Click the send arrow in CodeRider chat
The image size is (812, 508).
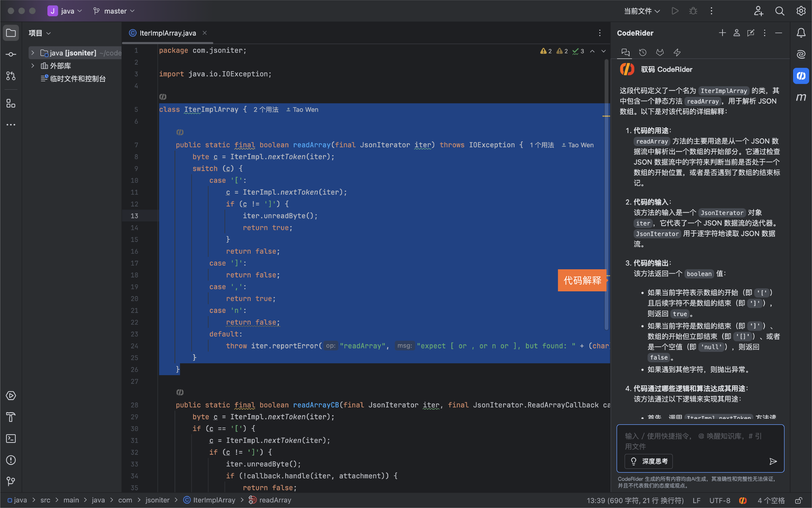773,461
